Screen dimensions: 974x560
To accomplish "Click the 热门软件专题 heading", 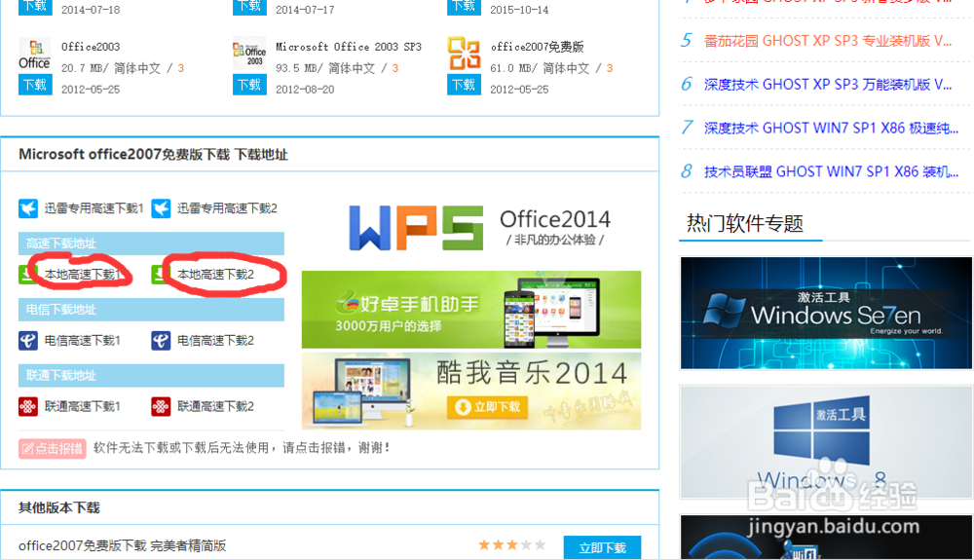I will (745, 223).
